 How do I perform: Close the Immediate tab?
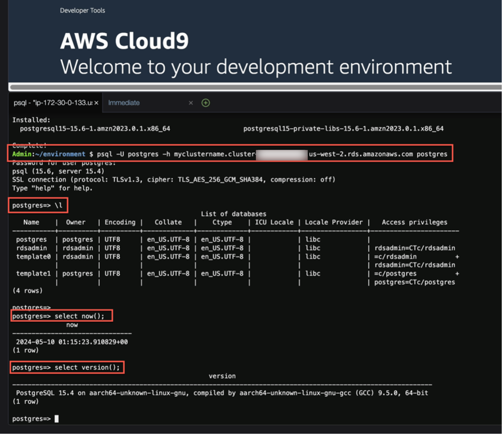(191, 103)
